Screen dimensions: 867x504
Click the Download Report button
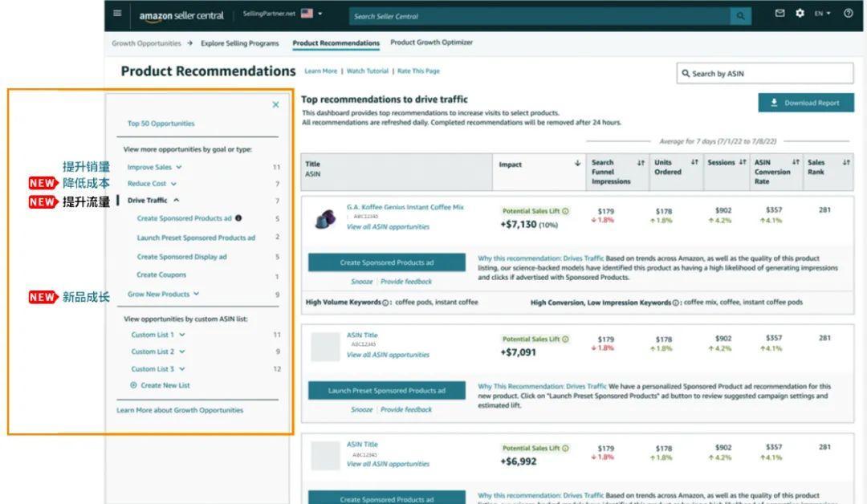[806, 103]
